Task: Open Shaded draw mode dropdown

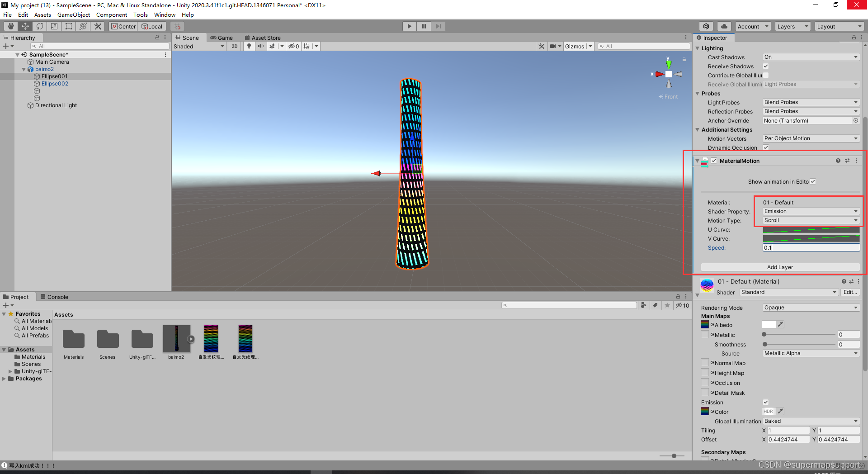Action: (x=199, y=46)
